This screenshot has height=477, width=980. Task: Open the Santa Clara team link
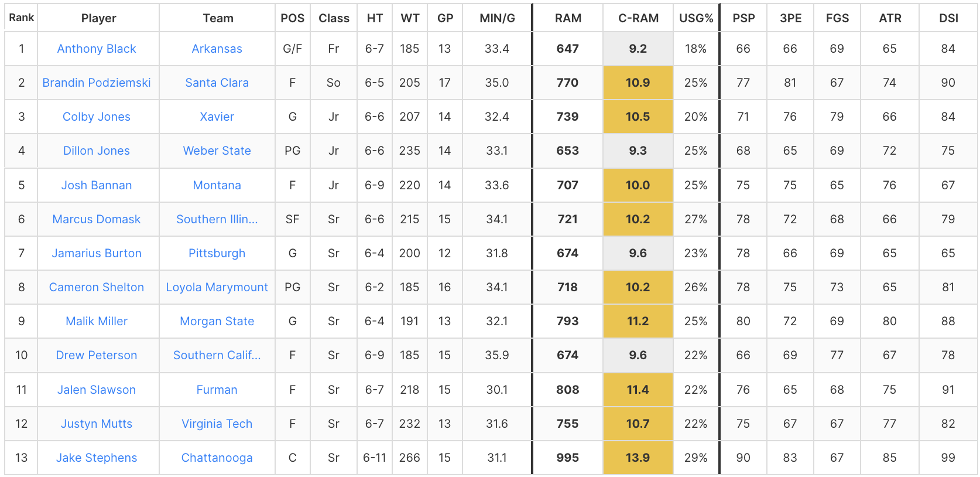[217, 83]
